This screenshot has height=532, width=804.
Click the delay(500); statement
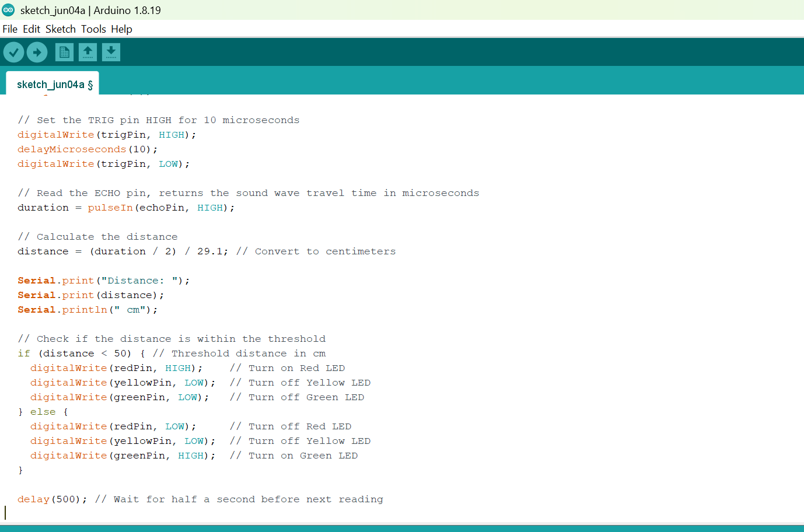click(53, 499)
